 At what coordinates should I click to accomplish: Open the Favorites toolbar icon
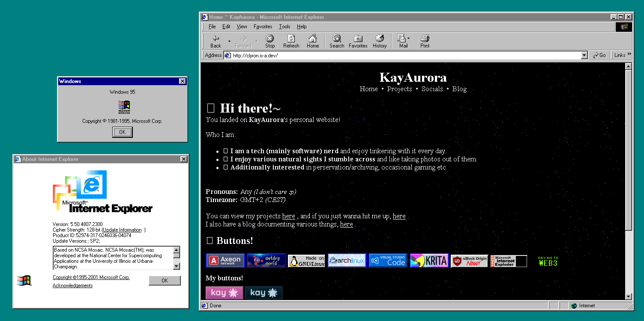[x=358, y=41]
